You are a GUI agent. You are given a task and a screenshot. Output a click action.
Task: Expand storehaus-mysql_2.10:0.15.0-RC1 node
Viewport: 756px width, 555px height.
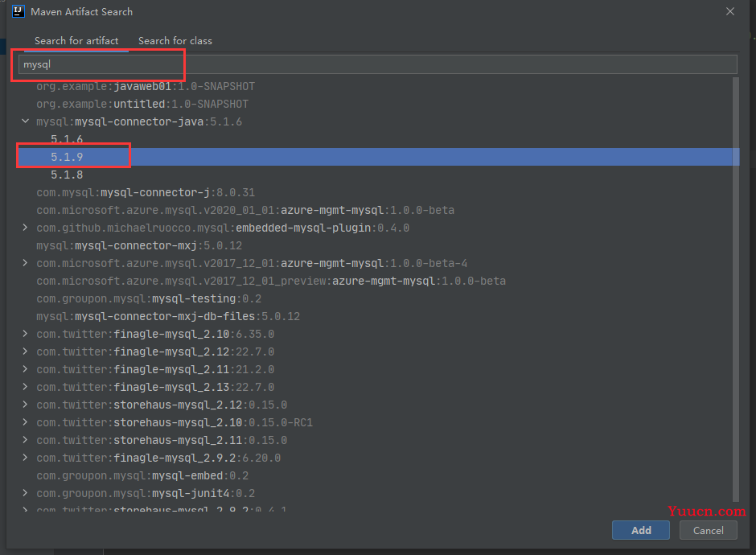pyautogui.click(x=25, y=422)
